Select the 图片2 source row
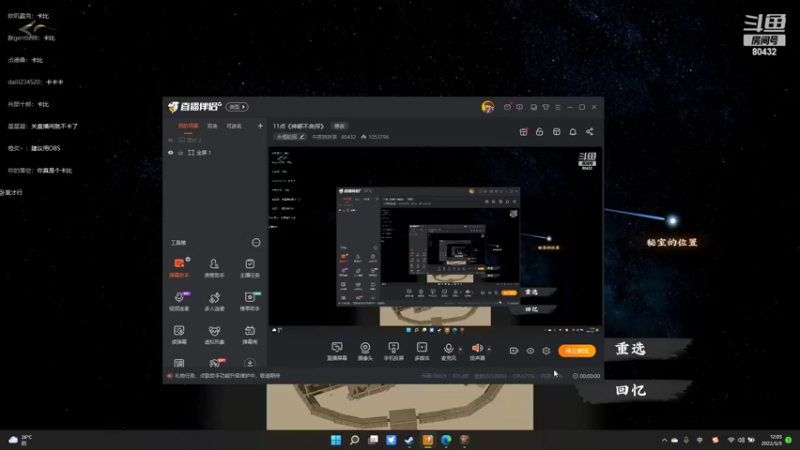Viewport: 800px width, 450px height. pyautogui.click(x=215, y=140)
